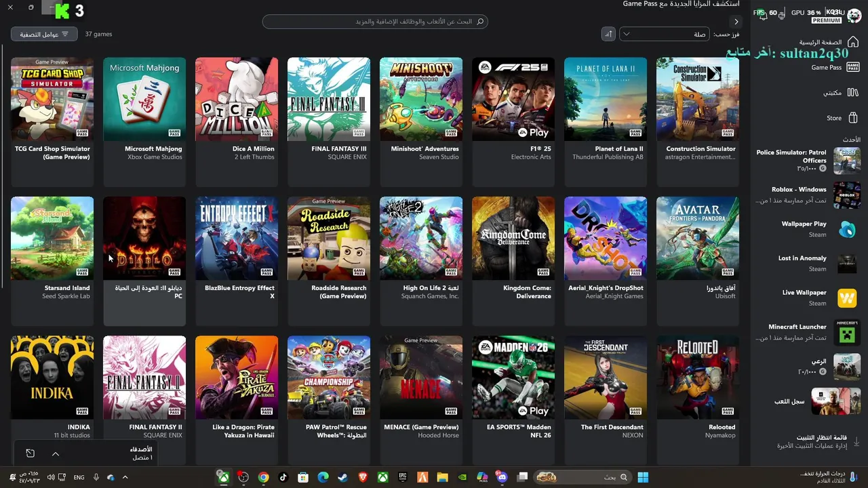Open File Explorer in the taskbar

click(x=442, y=477)
